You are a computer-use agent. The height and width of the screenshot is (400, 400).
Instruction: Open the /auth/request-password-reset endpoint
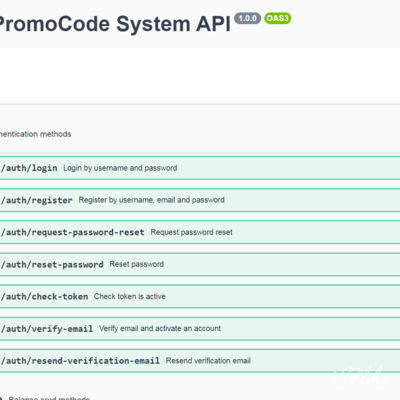pyautogui.click(x=200, y=232)
